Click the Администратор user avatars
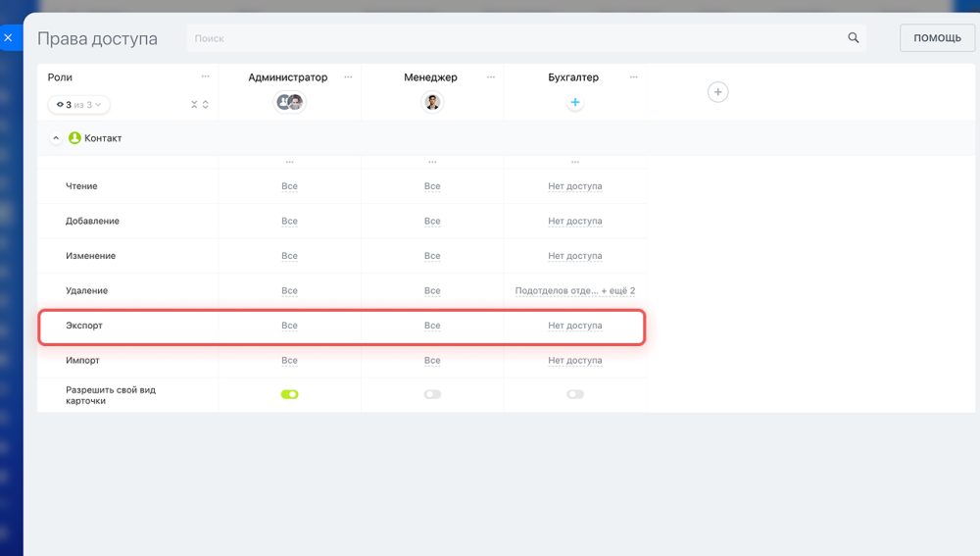The height and width of the screenshot is (556, 980). coord(289,102)
